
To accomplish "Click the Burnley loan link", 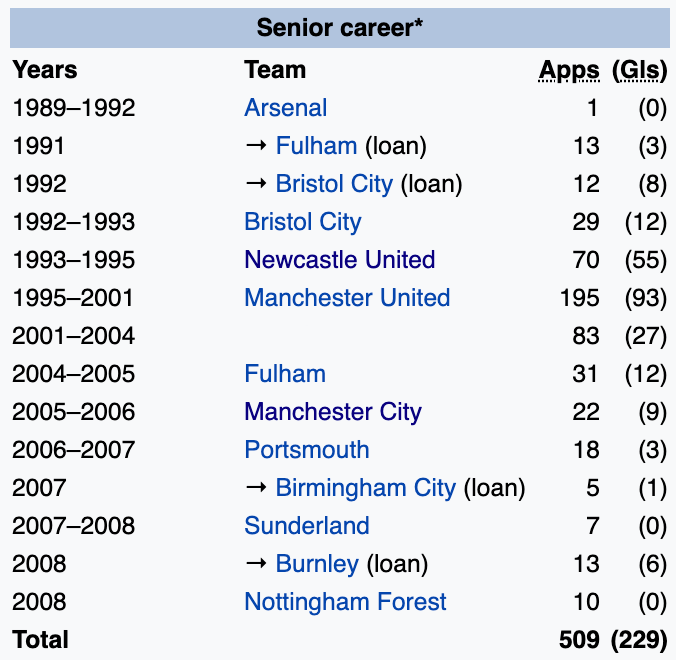I will click(316, 564).
